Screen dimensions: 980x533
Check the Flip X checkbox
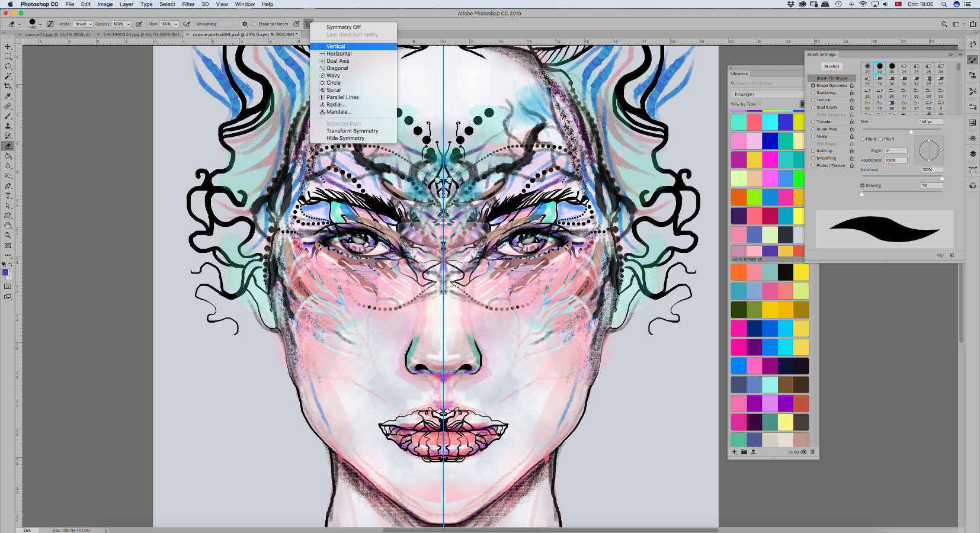[863, 139]
